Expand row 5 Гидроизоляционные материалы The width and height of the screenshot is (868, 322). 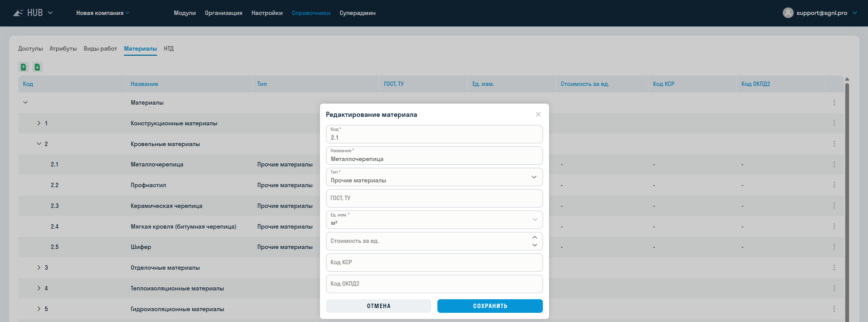(x=39, y=309)
